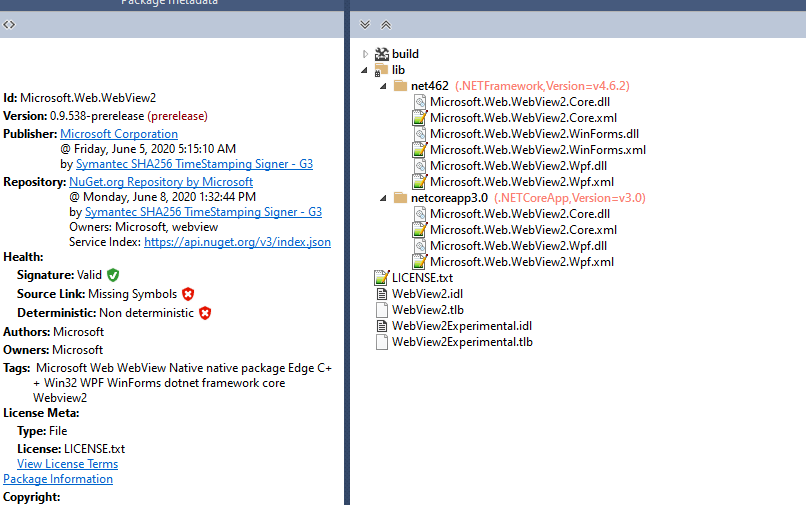Click the Id value Microsoft.Web.WebView2

pos(88,98)
